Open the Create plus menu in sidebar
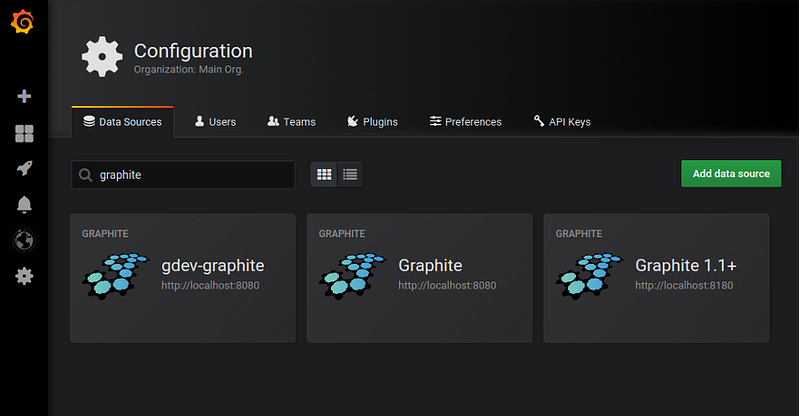 coord(24,97)
